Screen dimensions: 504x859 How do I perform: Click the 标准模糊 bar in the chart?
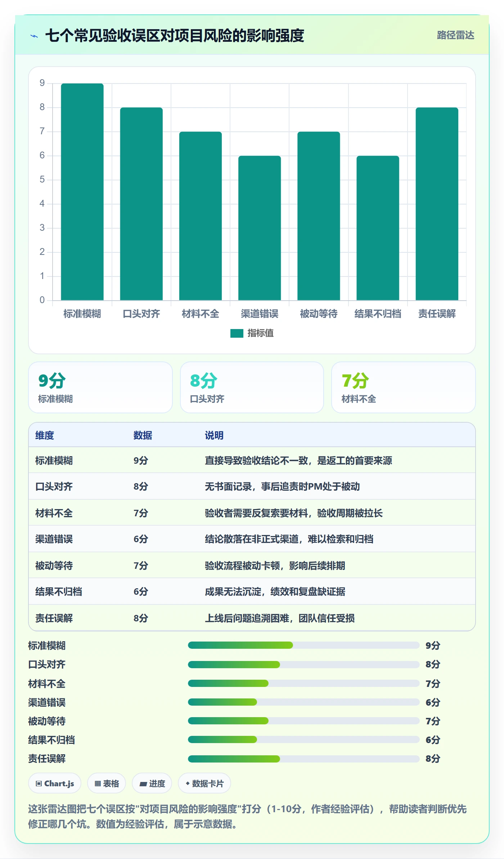point(82,192)
